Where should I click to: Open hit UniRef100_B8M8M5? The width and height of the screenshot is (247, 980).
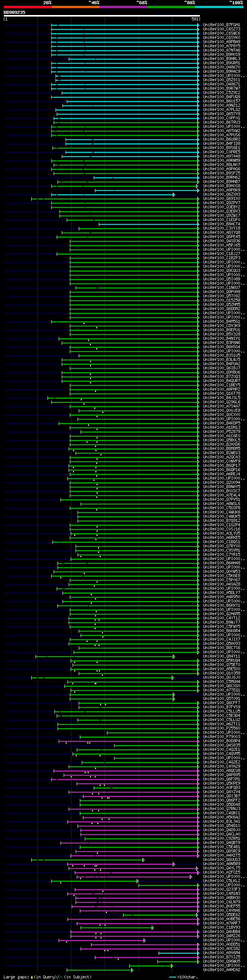tap(222, 449)
